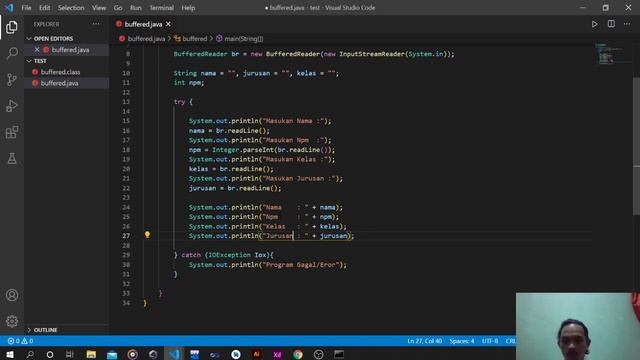Select buffered.java under Open Editors
Image resolution: width=640 pixels, height=360 pixels.
click(x=70, y=50)
